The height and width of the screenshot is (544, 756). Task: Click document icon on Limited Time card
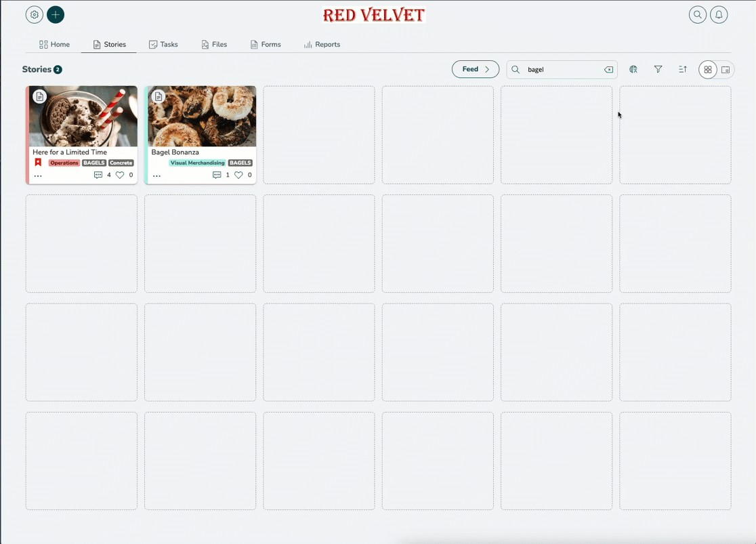pos(39,96)
